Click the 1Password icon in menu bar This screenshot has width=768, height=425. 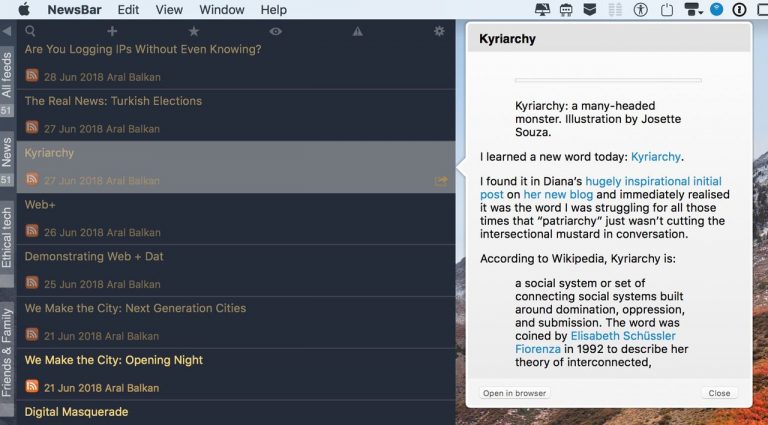[739, 10]
